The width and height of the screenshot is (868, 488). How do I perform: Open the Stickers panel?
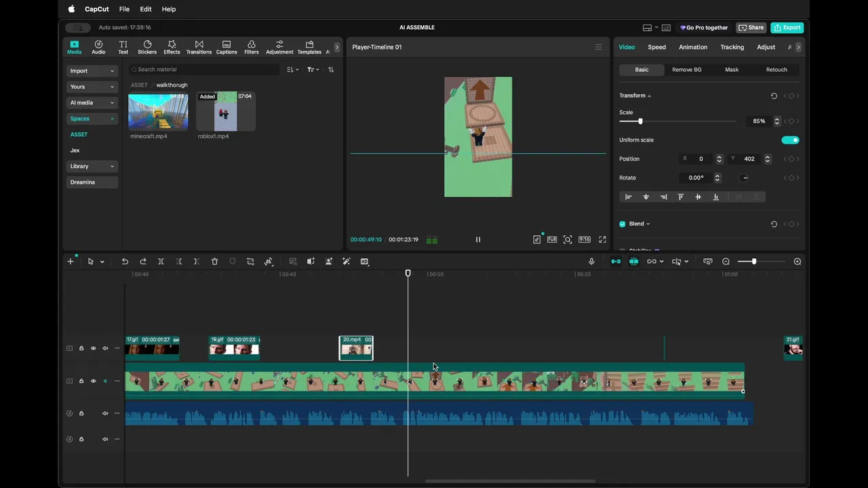pos(147,47)
